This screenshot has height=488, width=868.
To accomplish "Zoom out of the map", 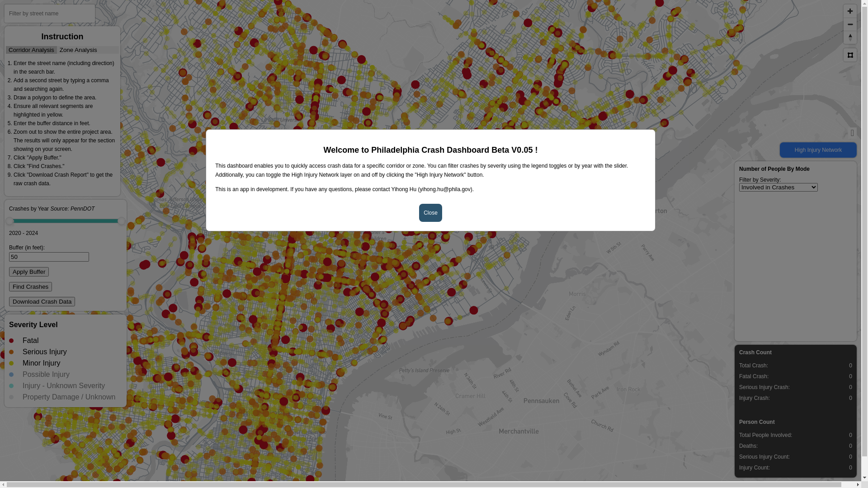I will 850,24.
